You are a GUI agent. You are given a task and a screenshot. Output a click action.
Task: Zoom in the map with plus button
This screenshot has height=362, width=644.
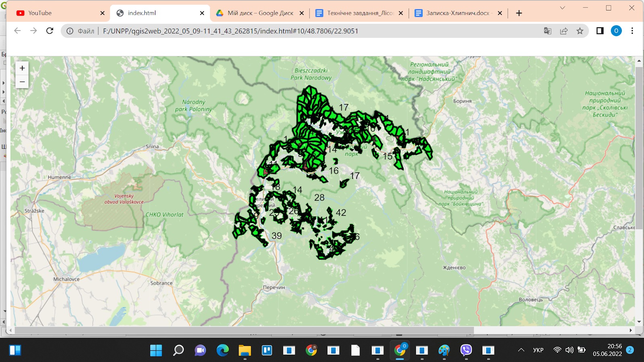tap(22, 68)
